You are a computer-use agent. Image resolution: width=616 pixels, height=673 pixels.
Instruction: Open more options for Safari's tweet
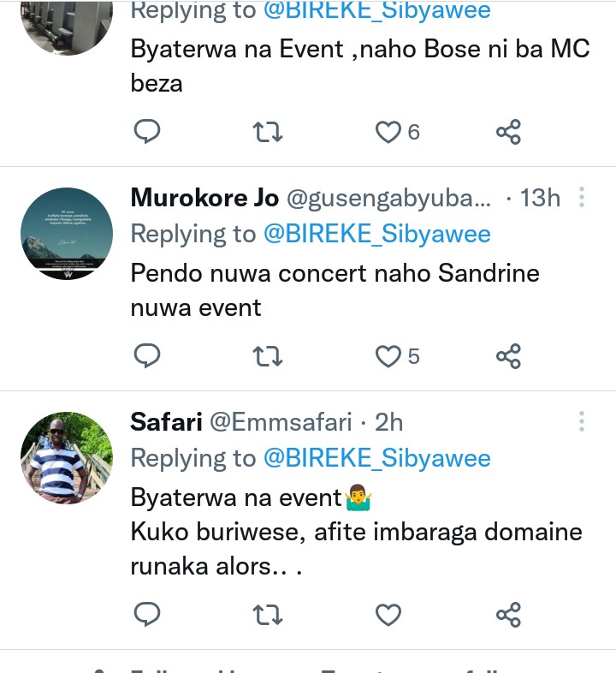pyautogui.click(x=582, y=421)
